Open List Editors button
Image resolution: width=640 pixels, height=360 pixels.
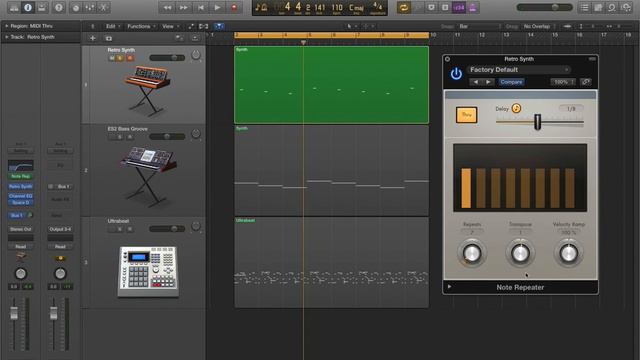pos(584,7)
